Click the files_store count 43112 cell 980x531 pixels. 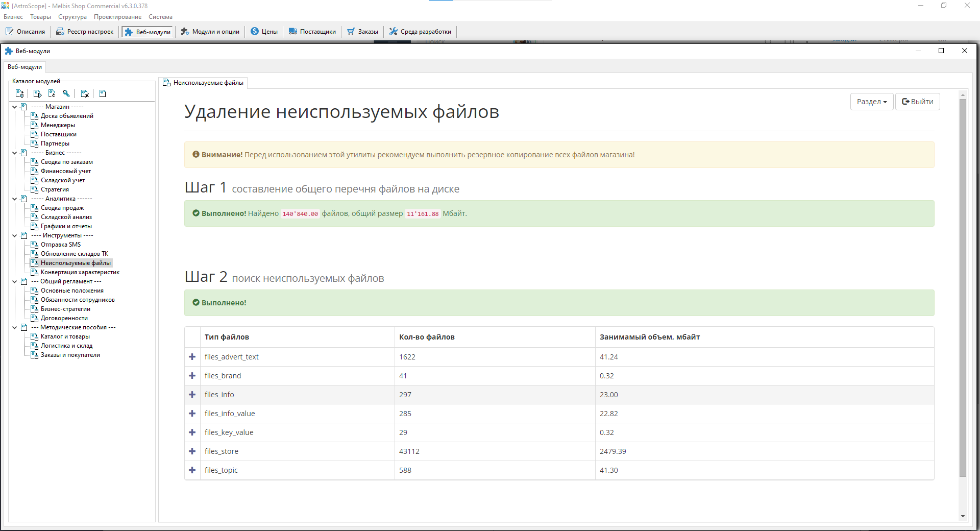(495, 451)
